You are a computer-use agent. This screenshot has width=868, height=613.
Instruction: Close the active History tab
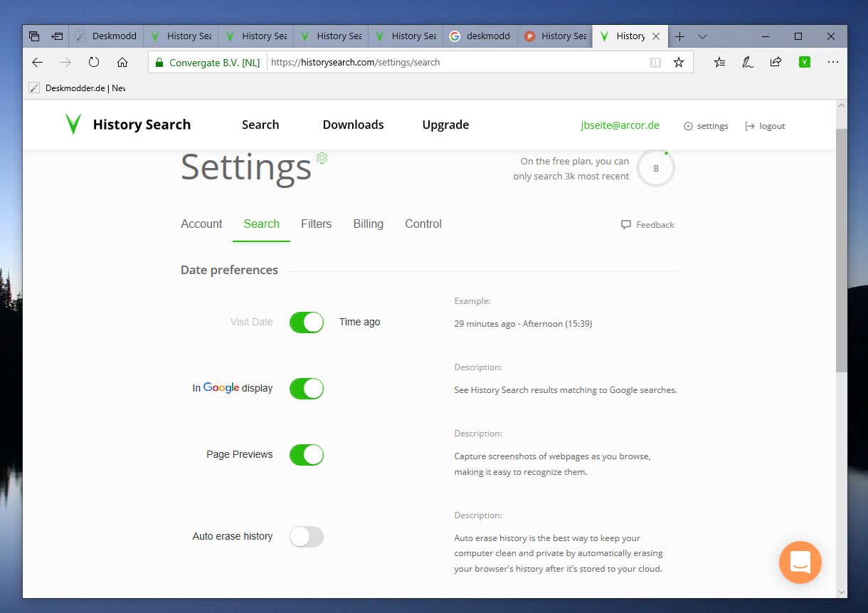pyautogui.click(x=656, y=36)
